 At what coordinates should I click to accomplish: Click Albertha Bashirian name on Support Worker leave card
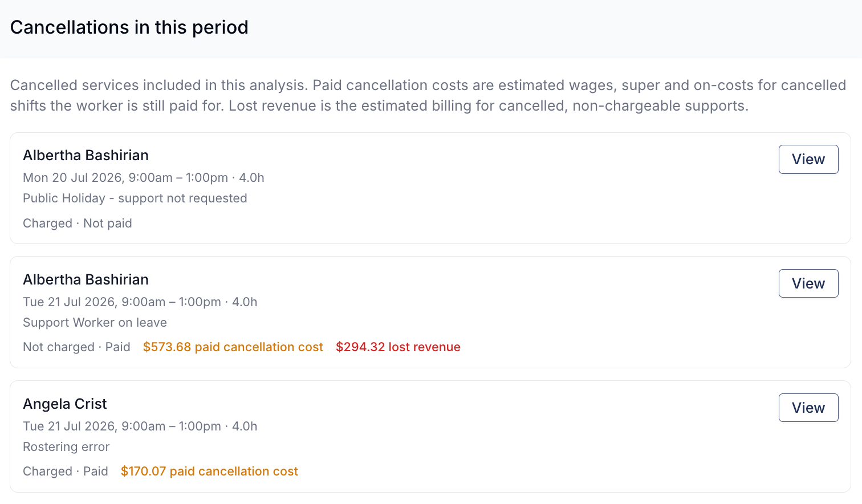(x=86, y=279)
